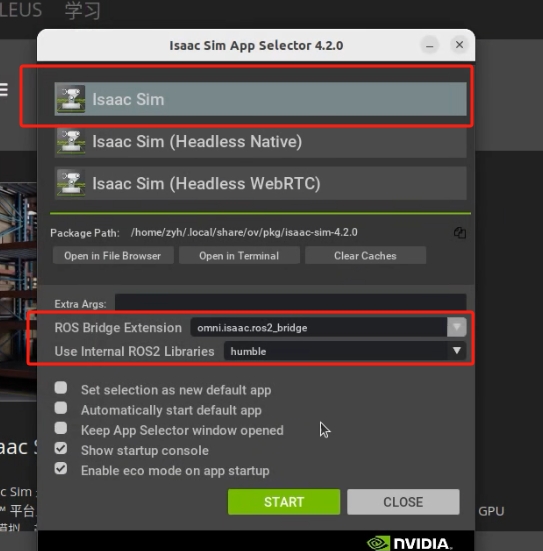Screen dimensions: 543x551
Task: Toggle Keep App Selector window opened
Action: pos(61,428)
